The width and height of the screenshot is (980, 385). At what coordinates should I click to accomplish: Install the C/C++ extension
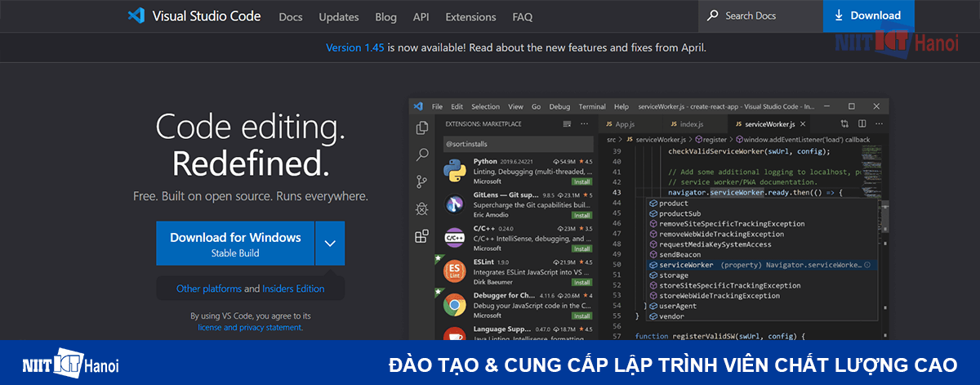(582, 248)
